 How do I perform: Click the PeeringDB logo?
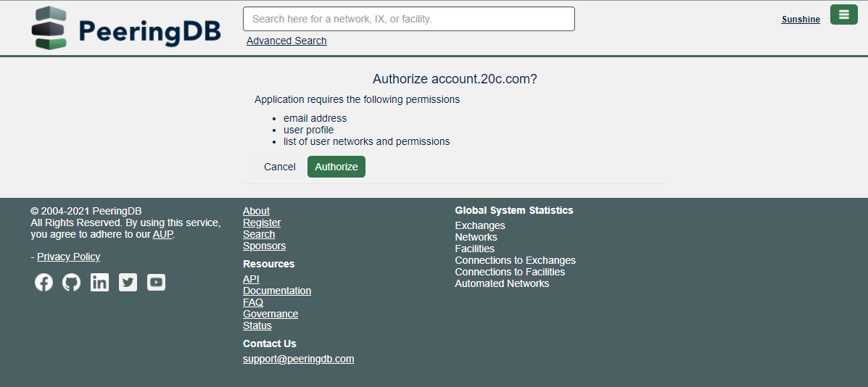(126, 28)
